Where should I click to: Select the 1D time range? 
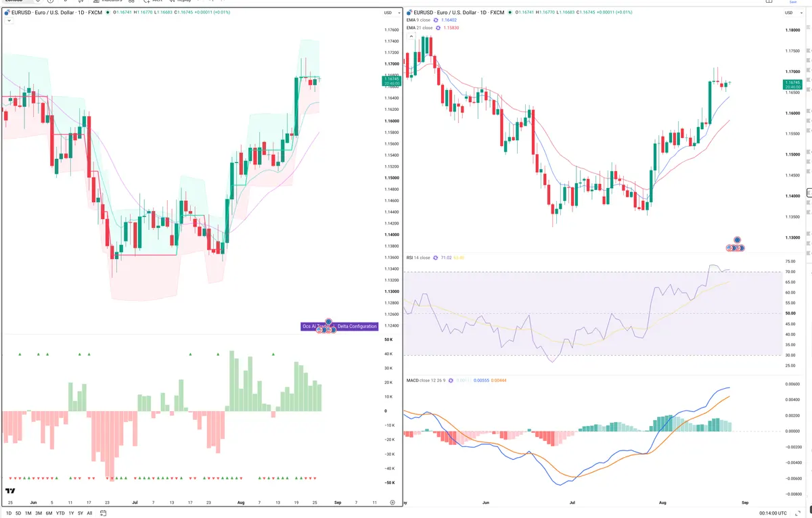click(x=9, y=513)
